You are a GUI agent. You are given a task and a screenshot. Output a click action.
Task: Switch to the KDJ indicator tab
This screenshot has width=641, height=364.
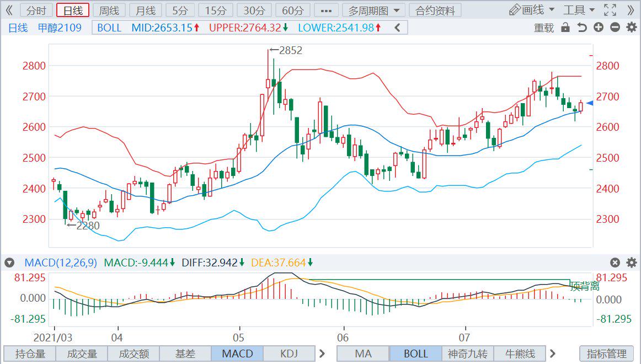pyautogui.click(x=289, y=354)
